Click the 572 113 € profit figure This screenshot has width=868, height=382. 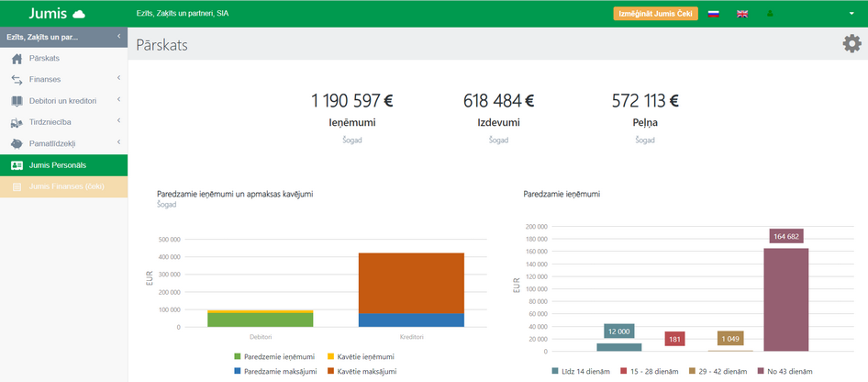[645, 101]
